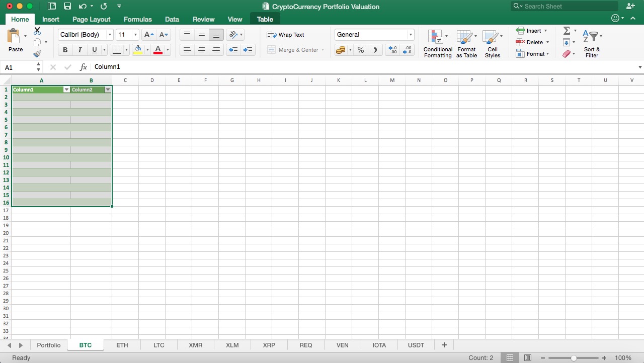Image resolution: width=644 pixels, height=363 pixels.
Task: Open the Column1 filter dropdown
Action: click(67, 89)
